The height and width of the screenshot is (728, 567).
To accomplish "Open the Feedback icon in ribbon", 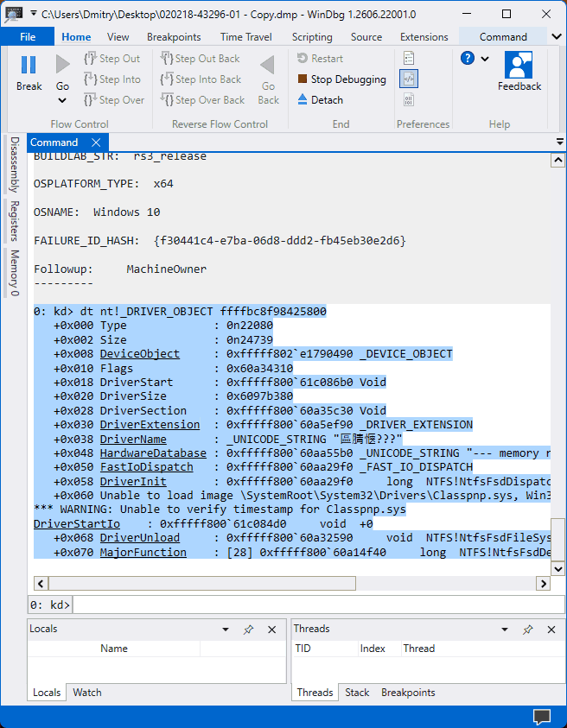I will click(519, 65).
